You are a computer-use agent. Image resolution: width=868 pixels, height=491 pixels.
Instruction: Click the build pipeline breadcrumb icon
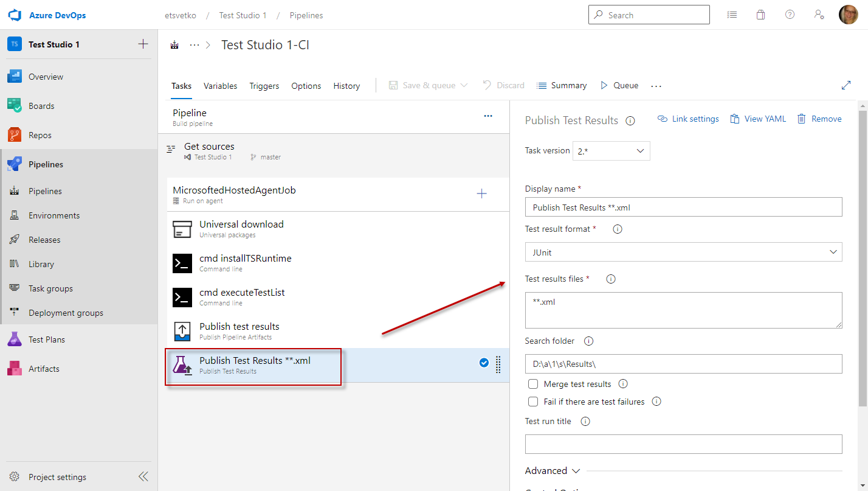pos(175,45)
